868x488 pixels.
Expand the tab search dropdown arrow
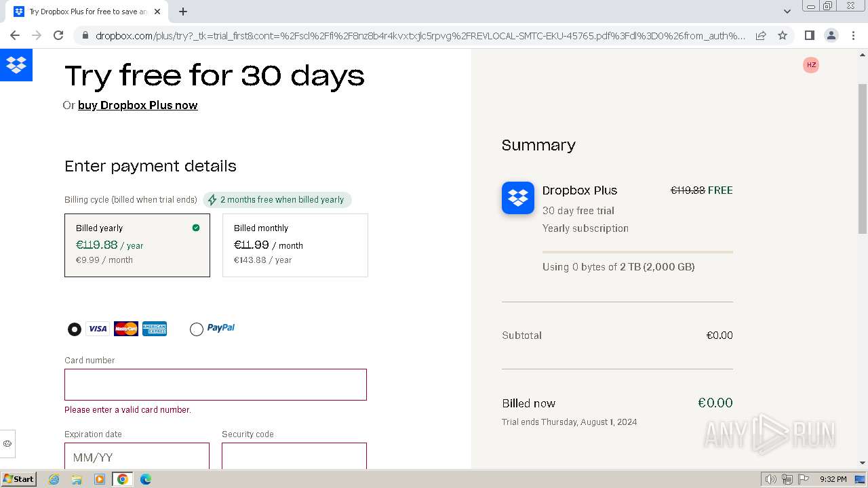[787, 12]
